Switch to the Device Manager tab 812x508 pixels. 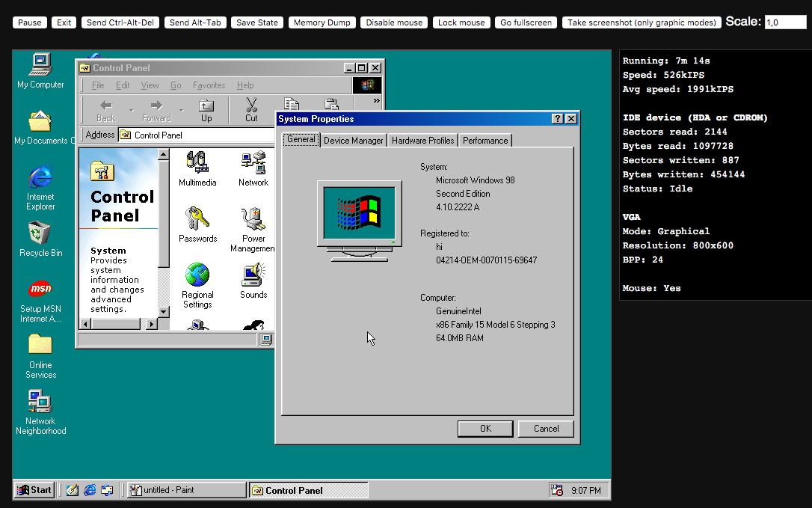(x=354, y=140)
